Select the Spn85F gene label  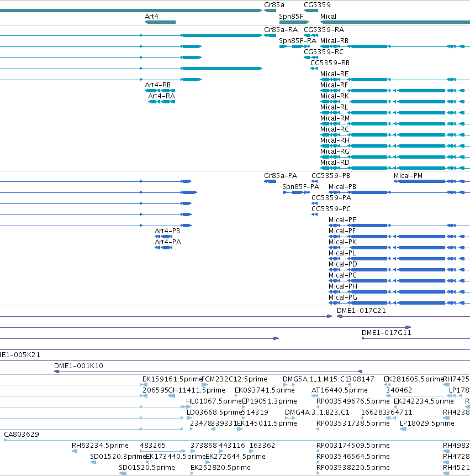pos(291,17)
